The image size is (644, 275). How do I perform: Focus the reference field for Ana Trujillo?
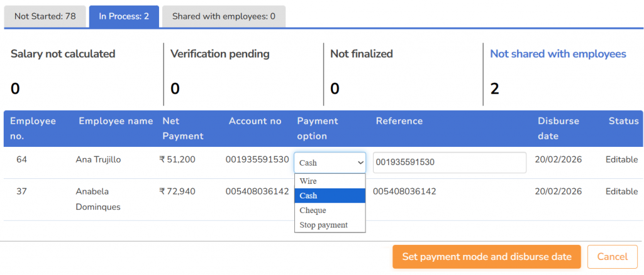(449, 163)
